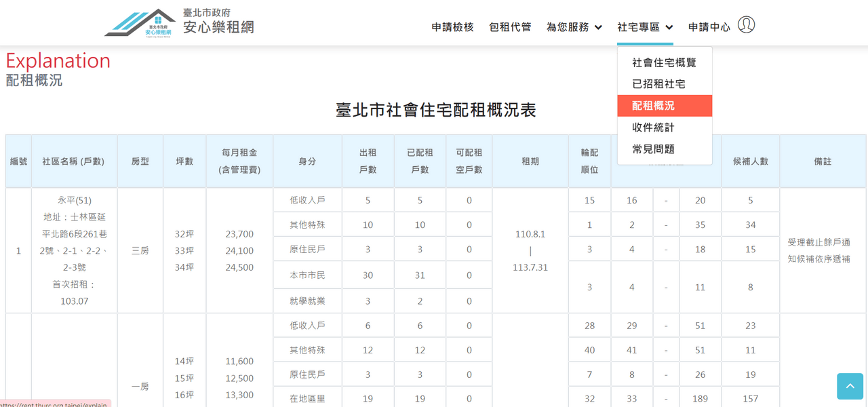
Task: Open 申請檢核 from navigation bar
Action: (x=452, y=27)
